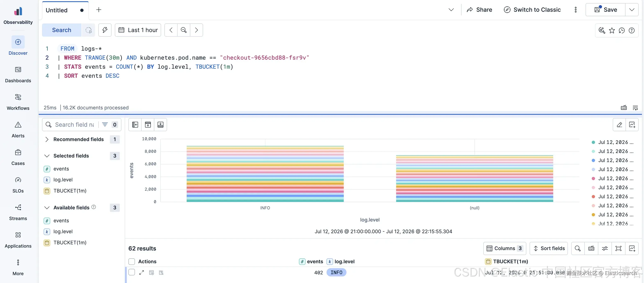Click first teal legend color dot
This screenshot has width=644, height=283.
click(x=593, y=142)
